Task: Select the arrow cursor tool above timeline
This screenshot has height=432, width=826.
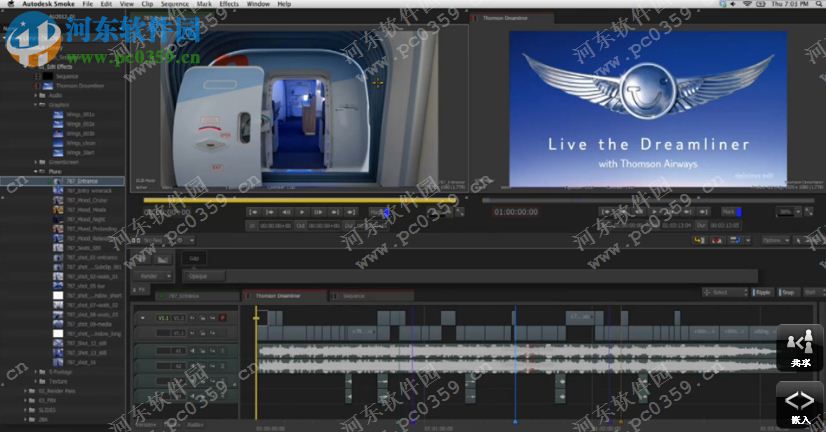Action: click(x=799, y=240)
